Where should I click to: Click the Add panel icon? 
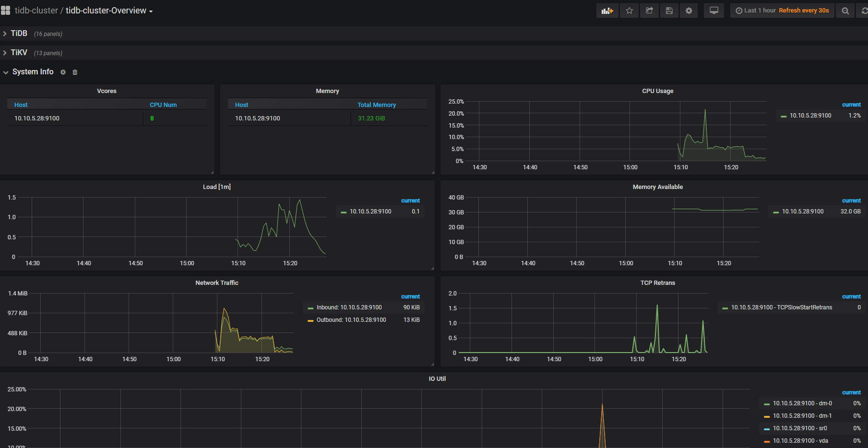pos(607,11)
